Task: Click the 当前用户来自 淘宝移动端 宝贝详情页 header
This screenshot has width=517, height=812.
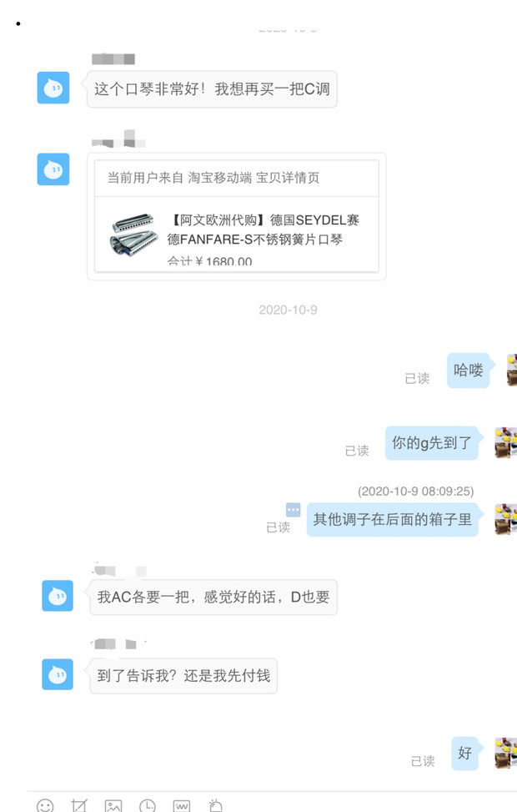Action: 237,178
